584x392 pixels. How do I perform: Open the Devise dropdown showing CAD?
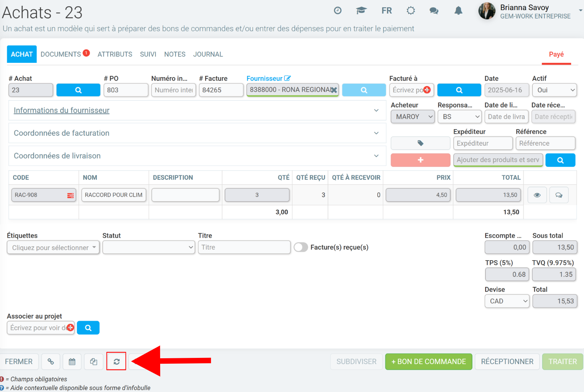coord(507,301)
